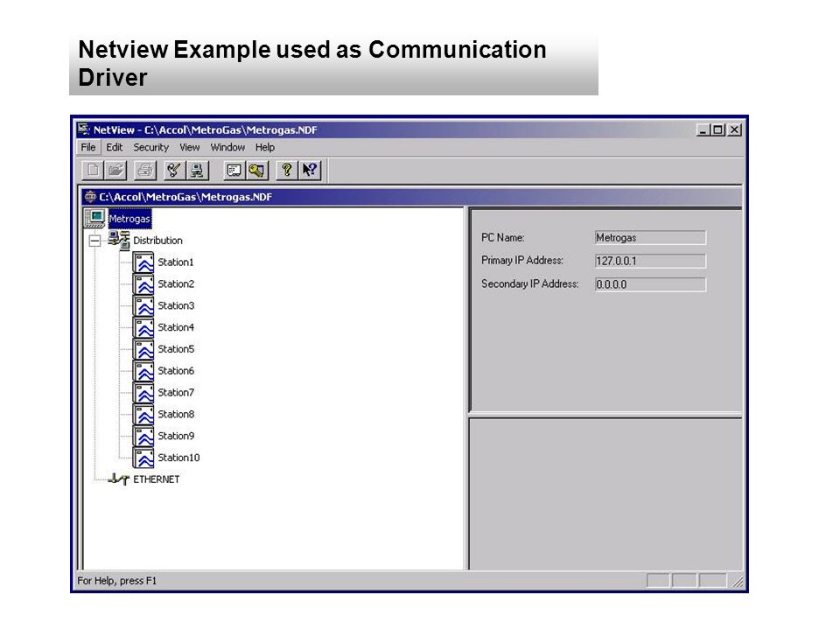Click the Distribution network icon
The width and height of the screenshot is (840, 630).
(x=119, y=241)
